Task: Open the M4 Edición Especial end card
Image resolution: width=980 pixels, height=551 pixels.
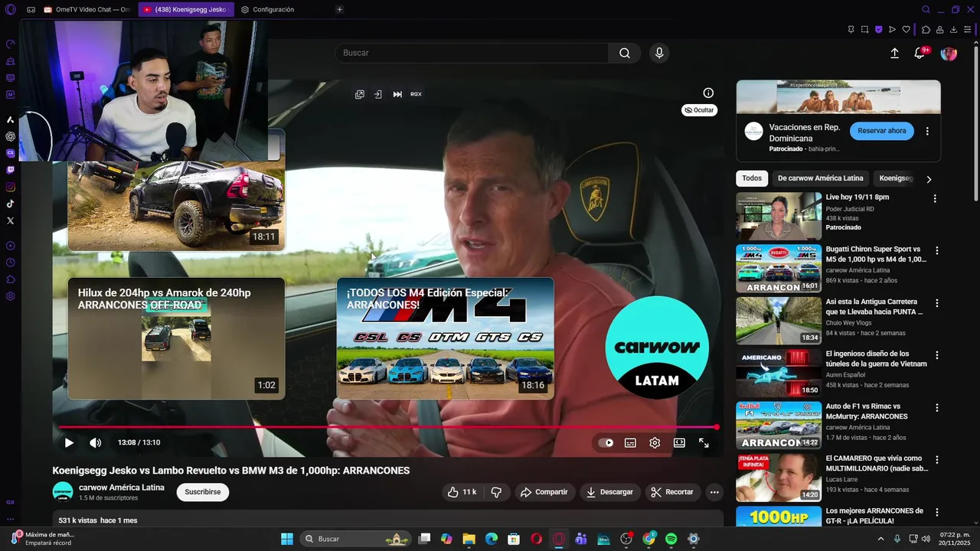Action: click(445, 338)
